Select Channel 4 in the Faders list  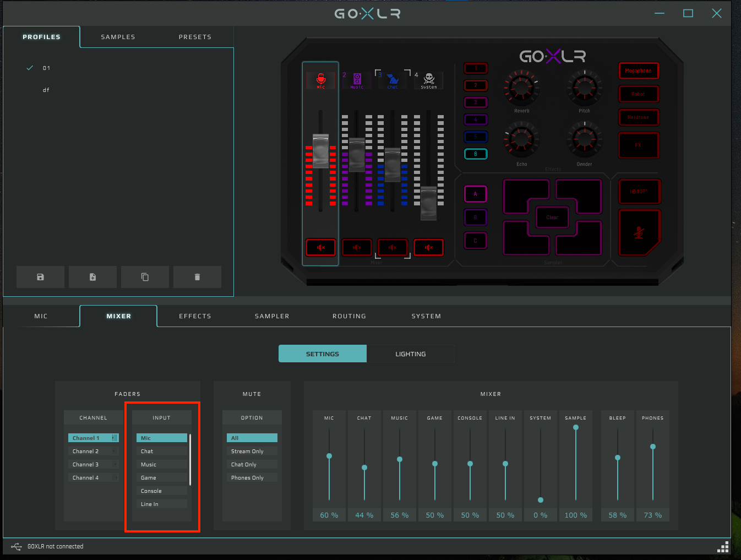pos(94,477)
